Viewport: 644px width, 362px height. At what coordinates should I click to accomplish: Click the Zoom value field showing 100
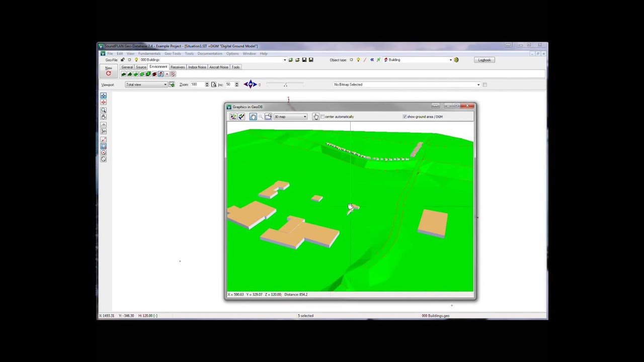(x=197, y=84)
